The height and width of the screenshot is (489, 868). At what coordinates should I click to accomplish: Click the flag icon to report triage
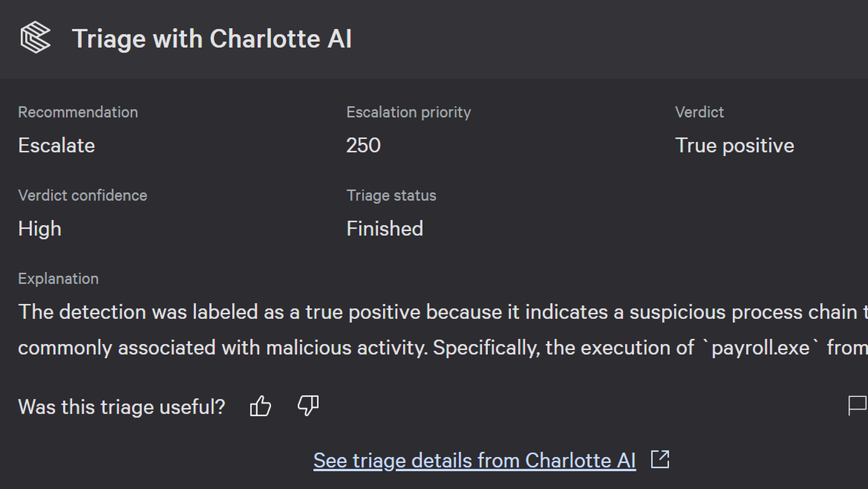point(857,406)
